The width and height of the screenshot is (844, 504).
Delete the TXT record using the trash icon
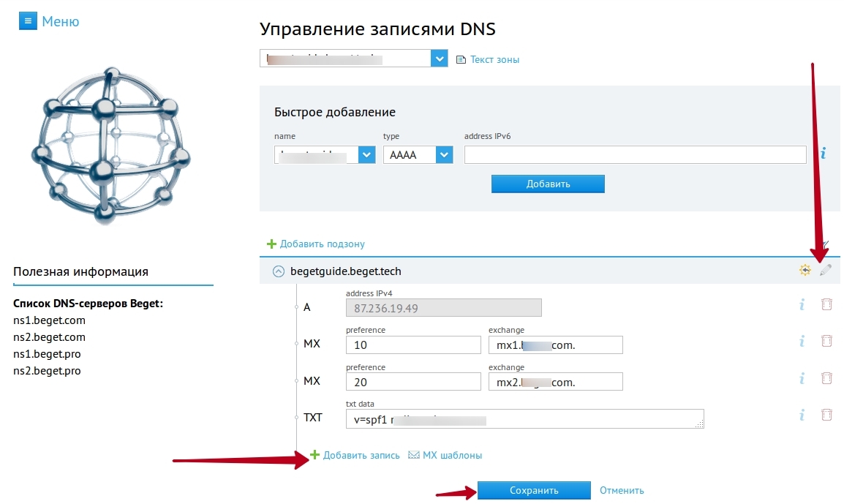(x=826, y=415)
